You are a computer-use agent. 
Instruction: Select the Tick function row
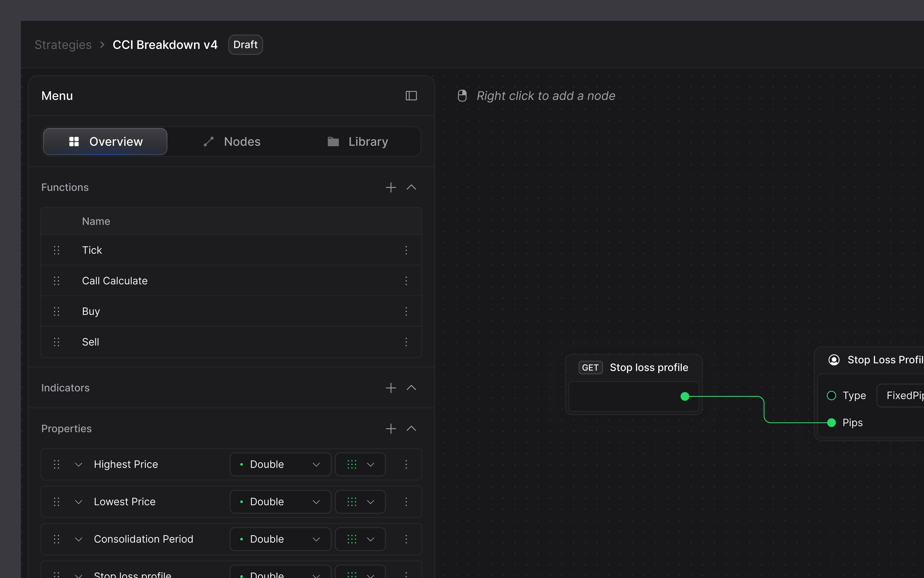click(231, 250)
